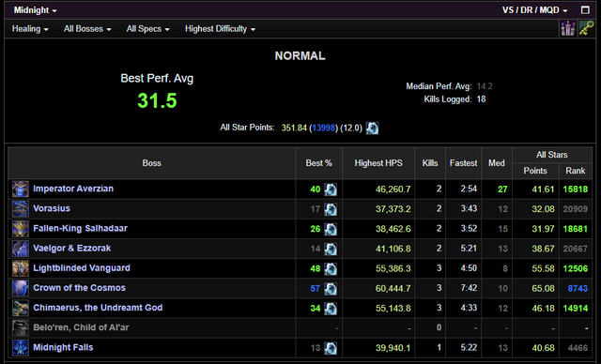Open the Midnight Falls boss link
601x364 pixels.
click(x=63, y=347)
